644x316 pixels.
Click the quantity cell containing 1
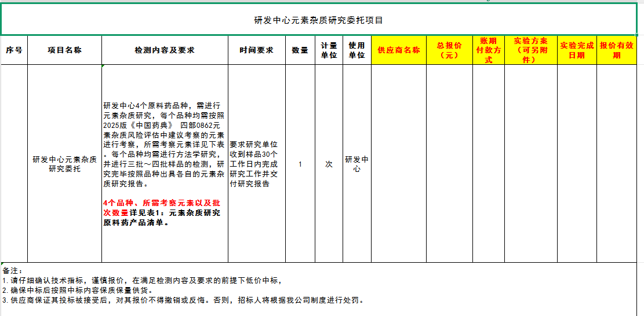click(x=300, y=164)
